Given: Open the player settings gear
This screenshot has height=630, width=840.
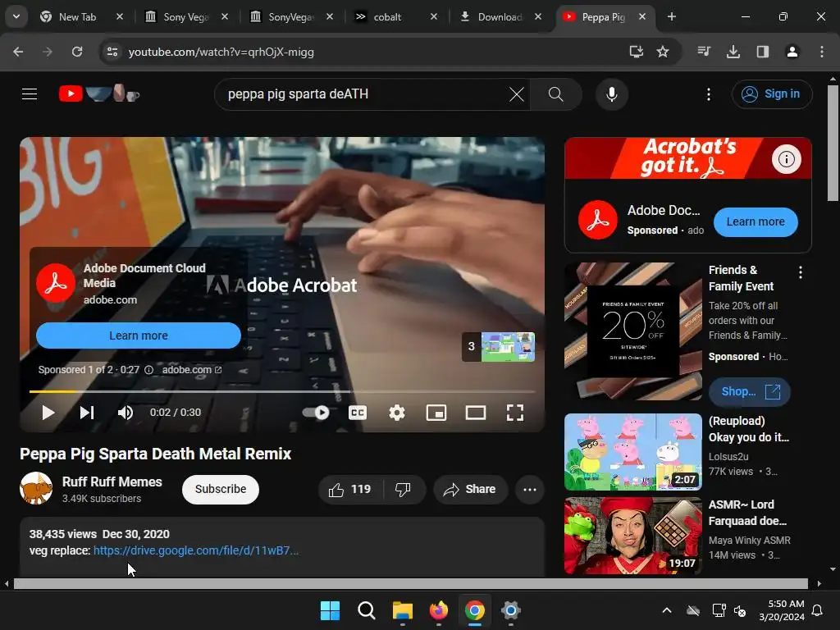Looking at the screenshot, I should click(396, 413).
